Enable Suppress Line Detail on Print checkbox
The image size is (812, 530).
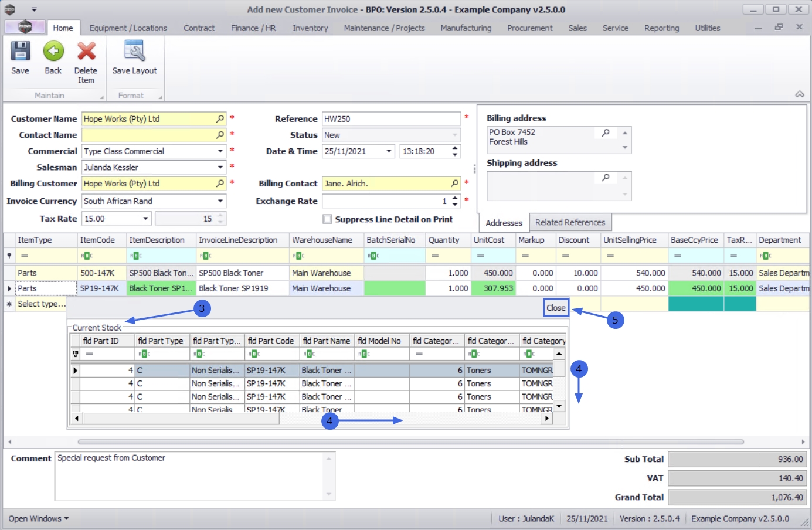(328, 219)
